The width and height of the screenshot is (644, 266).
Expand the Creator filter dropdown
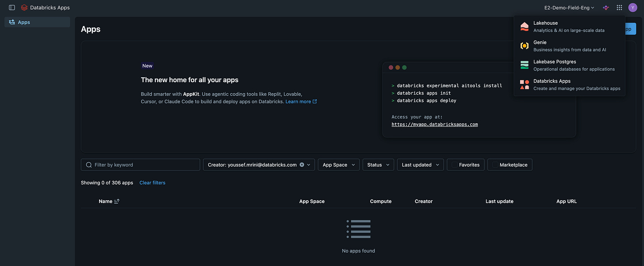point(309,165)
